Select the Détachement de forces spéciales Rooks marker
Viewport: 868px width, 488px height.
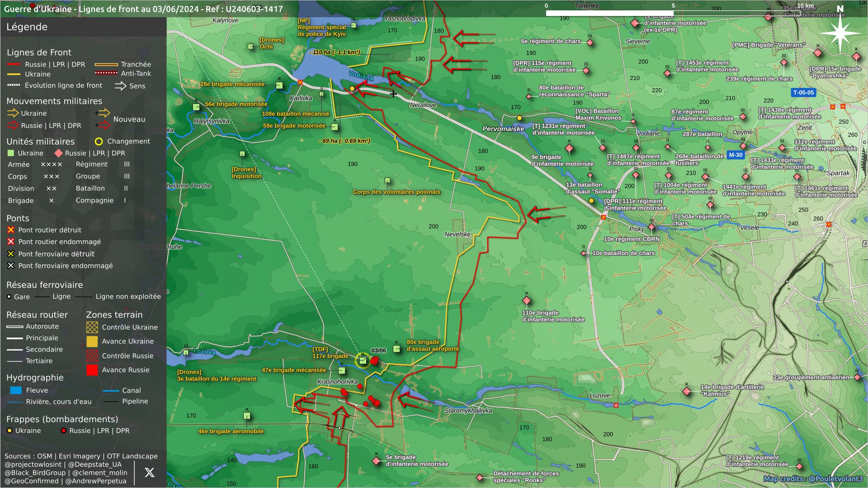coord(480,478)
